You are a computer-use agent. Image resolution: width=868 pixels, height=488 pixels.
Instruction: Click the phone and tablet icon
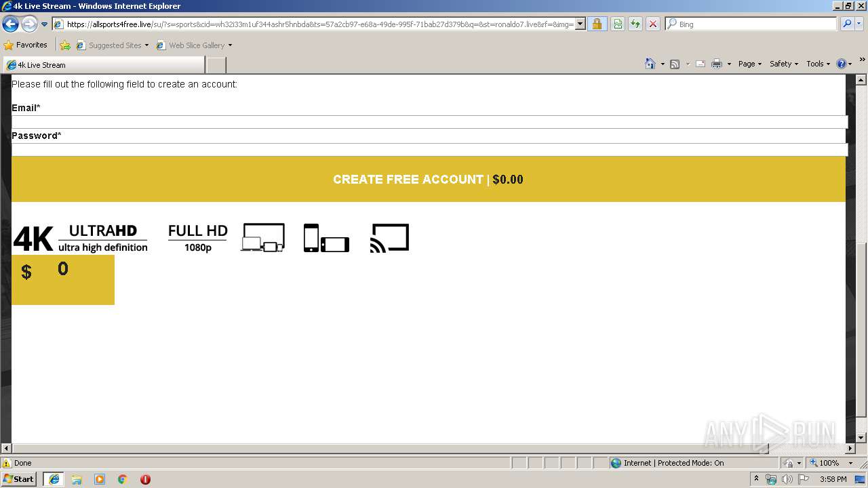click(326, 238)
